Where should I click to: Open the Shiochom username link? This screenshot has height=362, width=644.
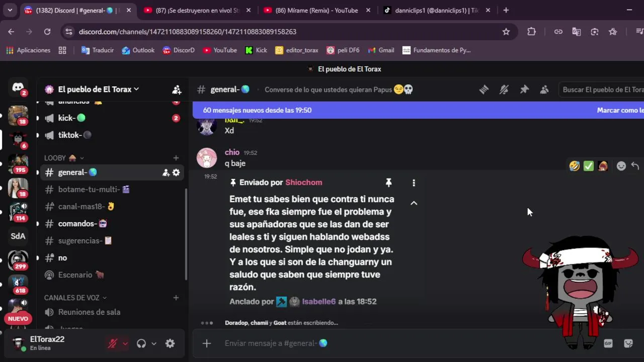pos(304,183)
